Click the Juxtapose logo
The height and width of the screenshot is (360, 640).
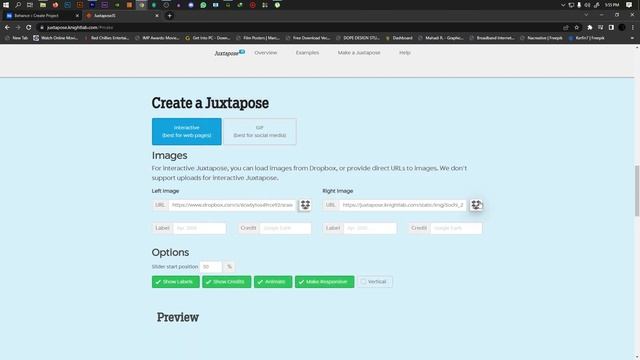coord(229,53)
